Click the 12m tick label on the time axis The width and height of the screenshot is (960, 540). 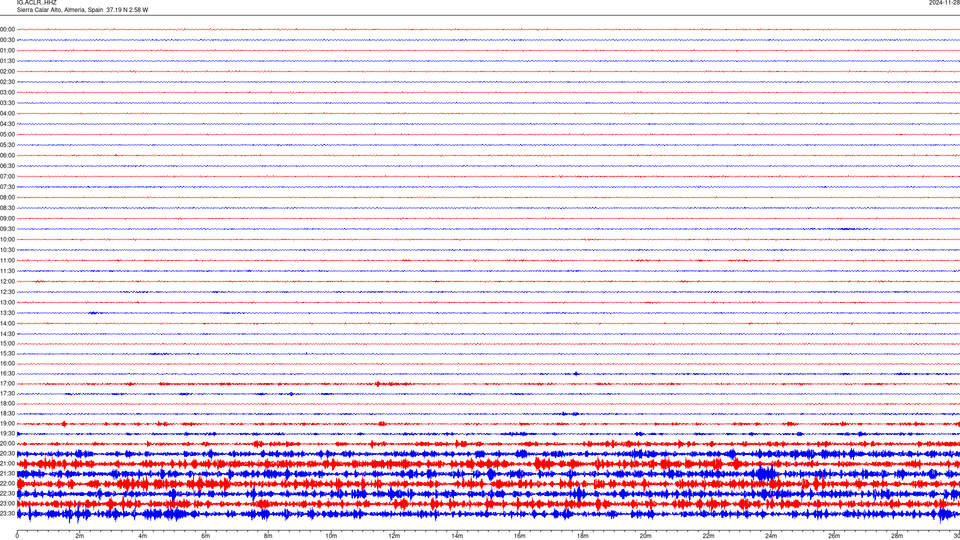point(394,536)
